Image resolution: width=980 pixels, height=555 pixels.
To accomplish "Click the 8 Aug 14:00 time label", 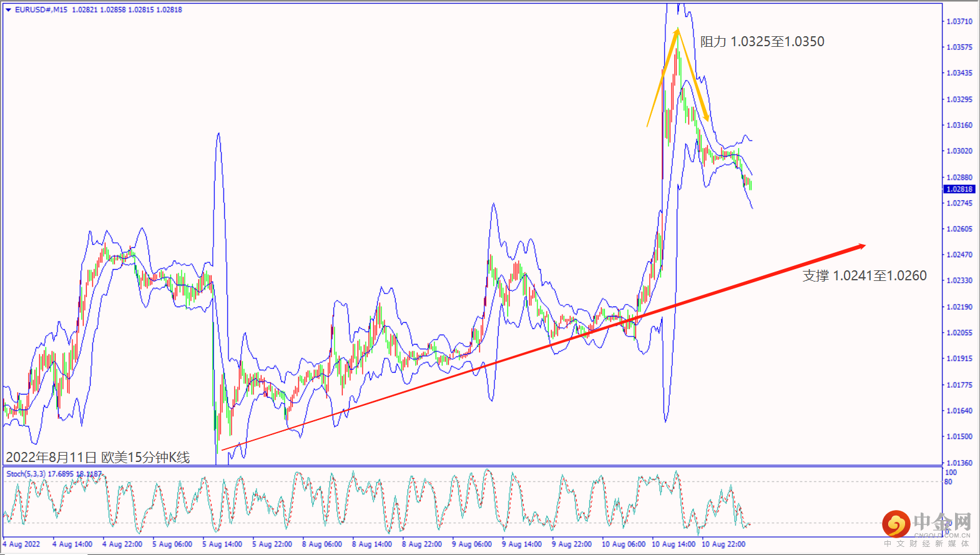I will (x=372, y=544).
